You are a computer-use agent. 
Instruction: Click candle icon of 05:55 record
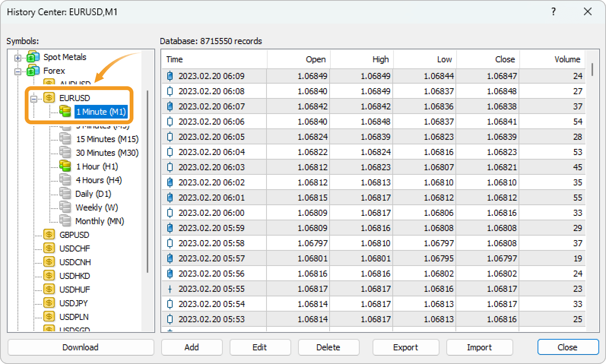[170, 289]
